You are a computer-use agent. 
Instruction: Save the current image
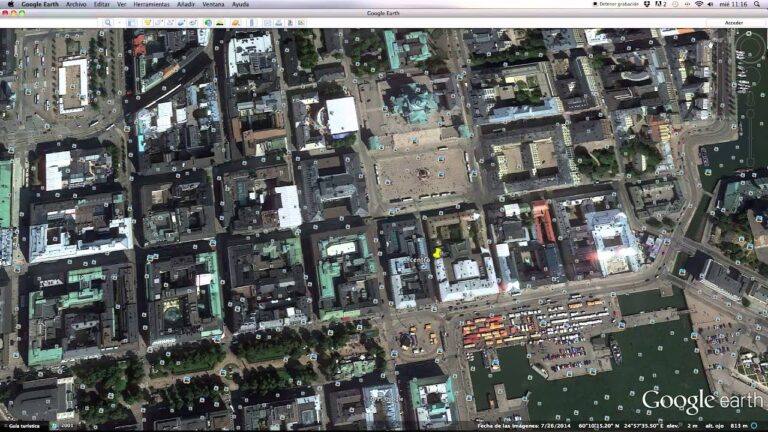coord(290,23)
